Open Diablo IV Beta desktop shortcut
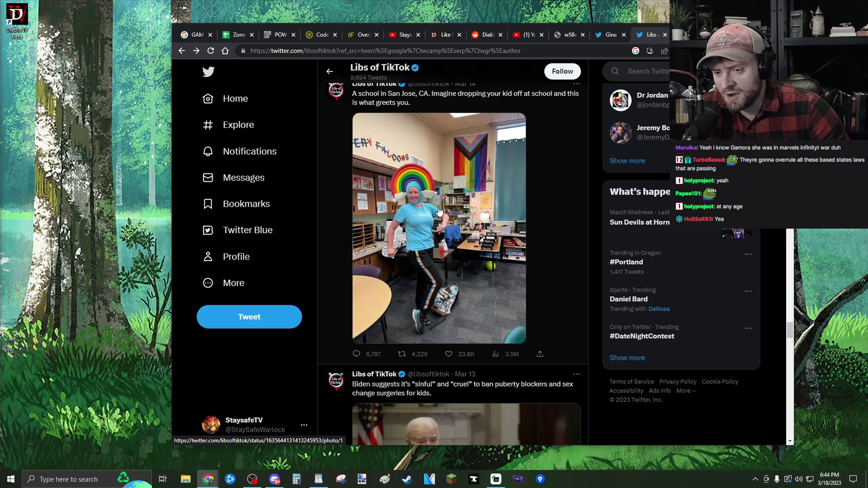Viewport: 868px width, 488px height. pyautogui.click(x=17, y=22)
